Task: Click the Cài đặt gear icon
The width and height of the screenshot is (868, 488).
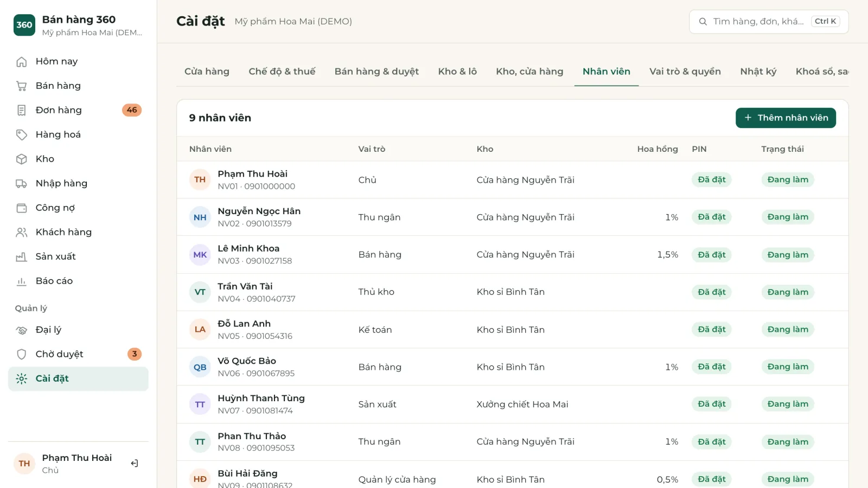Action: click(22, 379)
